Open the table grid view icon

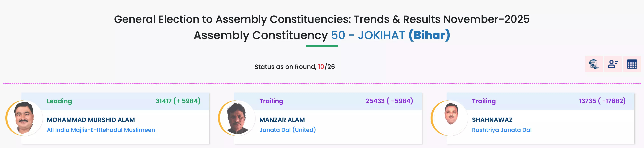[x=632, y=64]
